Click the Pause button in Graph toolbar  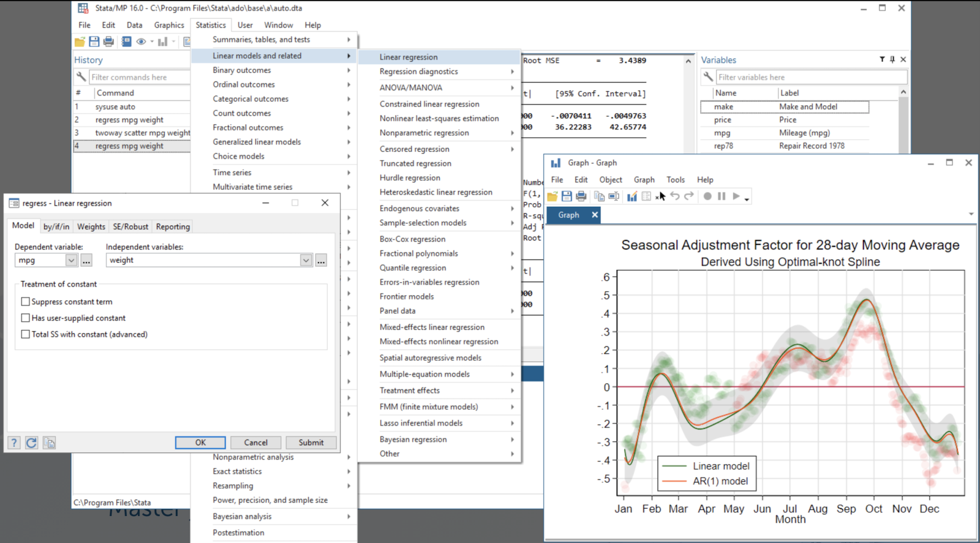click(722, 197)
